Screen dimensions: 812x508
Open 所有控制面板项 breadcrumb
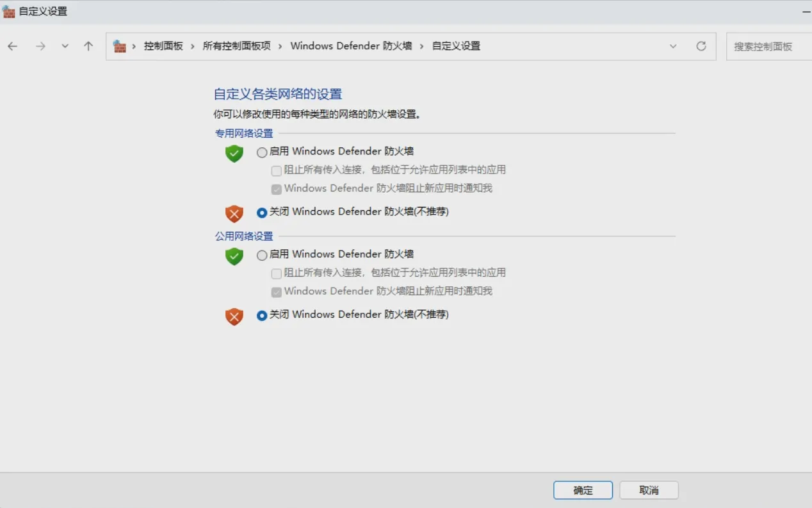click(236, 46)
